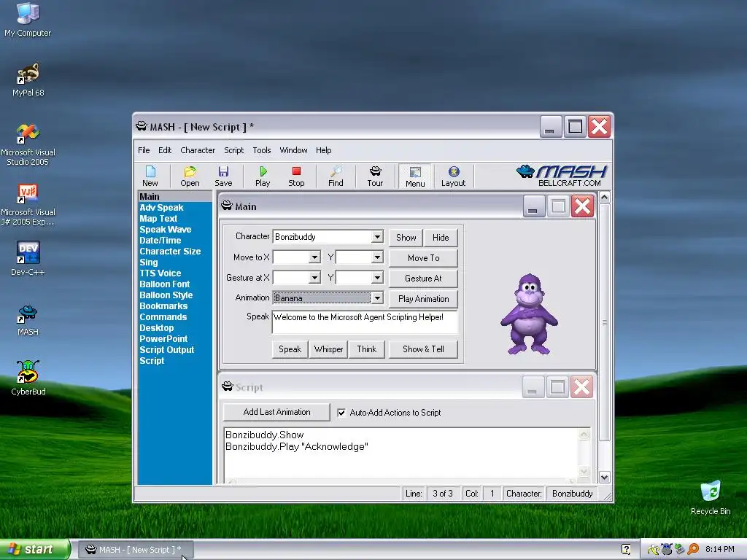
Task: Click the MASH title bar application icon
Action: point(142,126)
